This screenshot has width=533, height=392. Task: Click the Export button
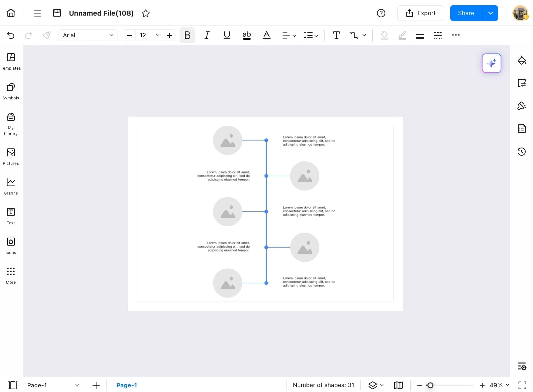pos(421,13)
